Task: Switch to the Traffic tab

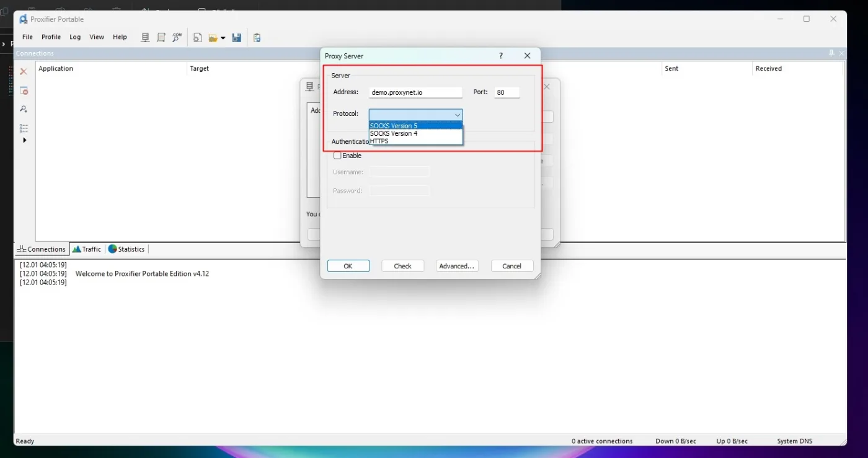Action: tap(87, 249)
